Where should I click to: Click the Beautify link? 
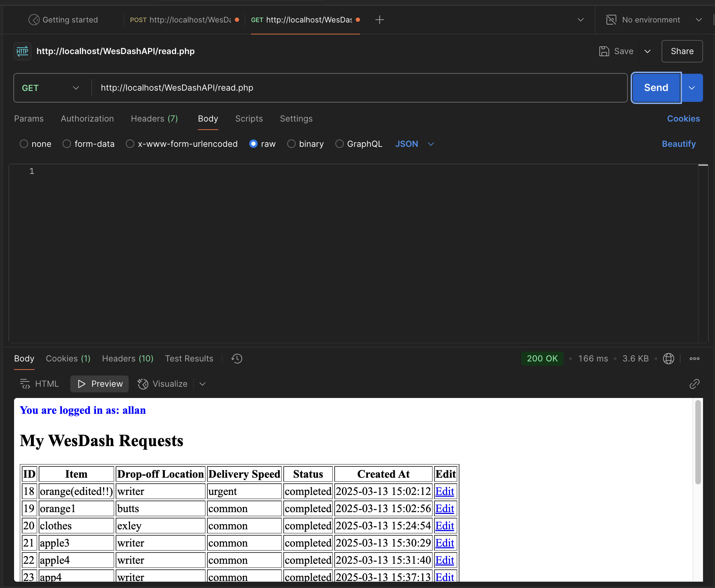678,144
